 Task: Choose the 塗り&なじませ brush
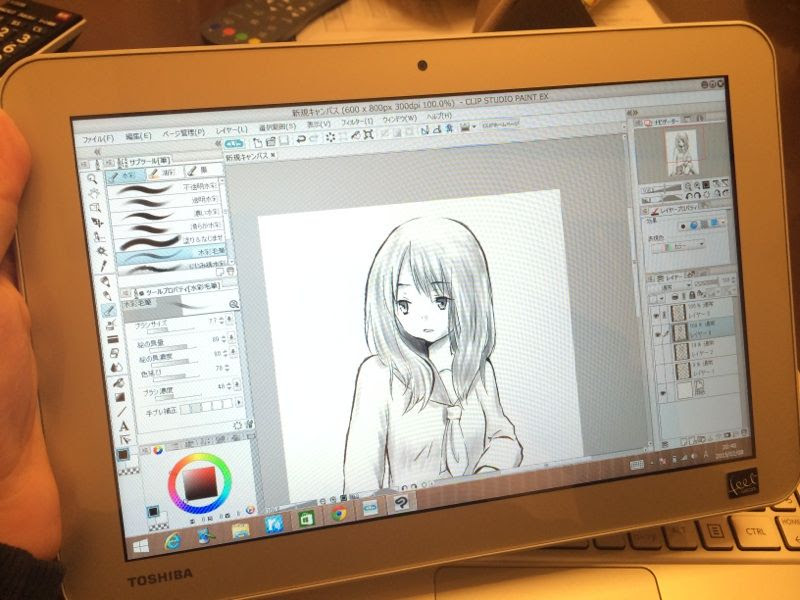coord(170,241)
